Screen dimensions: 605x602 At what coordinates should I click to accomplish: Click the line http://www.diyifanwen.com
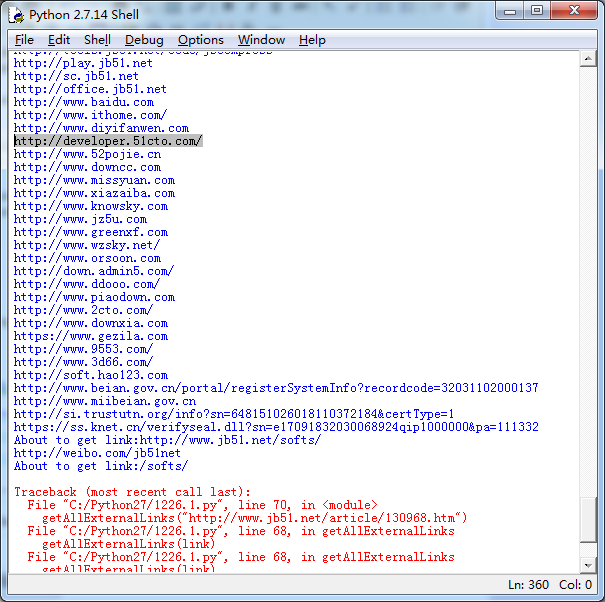101,128
